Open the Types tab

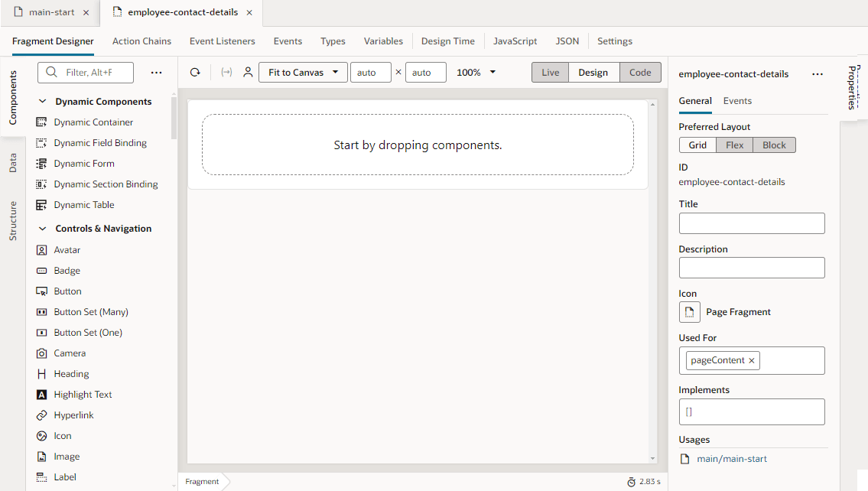(x=333, y=41)
